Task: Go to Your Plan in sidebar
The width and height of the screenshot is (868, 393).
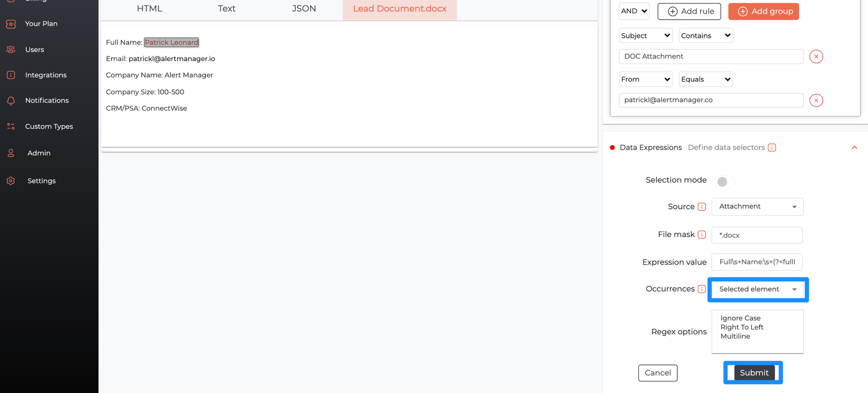Action: point(41,24)
